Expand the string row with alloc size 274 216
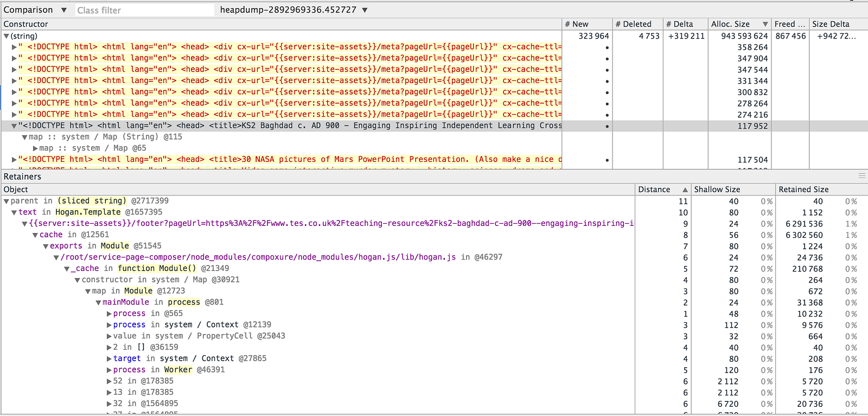The height and width of the screenshot is (416, 868). tap(14, 115)
